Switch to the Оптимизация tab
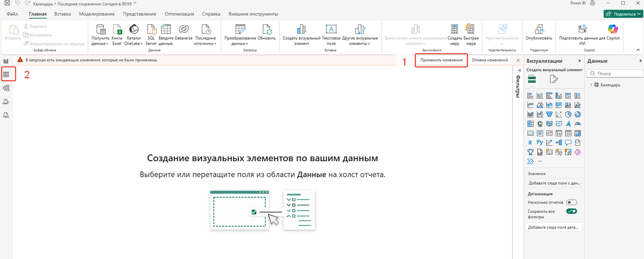 180,13
